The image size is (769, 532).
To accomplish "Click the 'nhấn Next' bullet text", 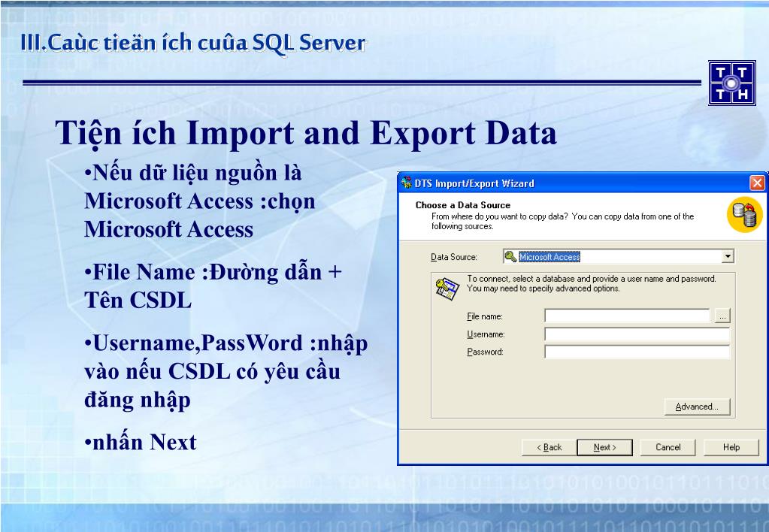I will tap(141, 442).
